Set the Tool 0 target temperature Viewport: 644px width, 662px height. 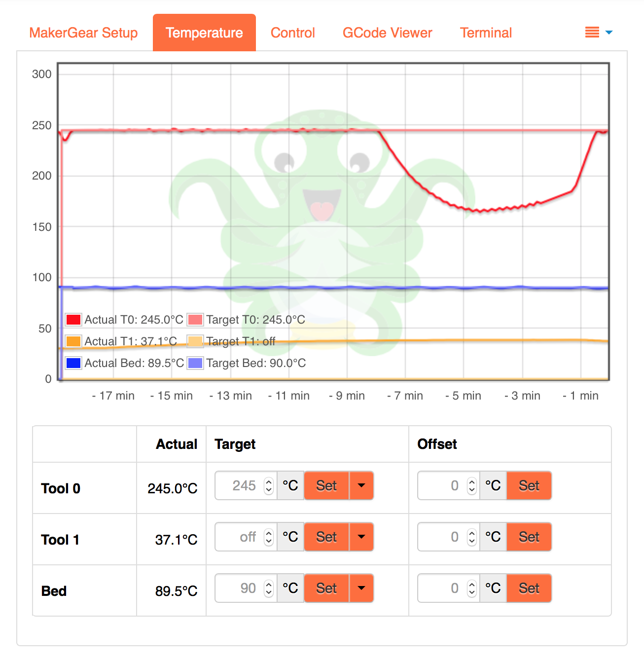coord(326,486)
